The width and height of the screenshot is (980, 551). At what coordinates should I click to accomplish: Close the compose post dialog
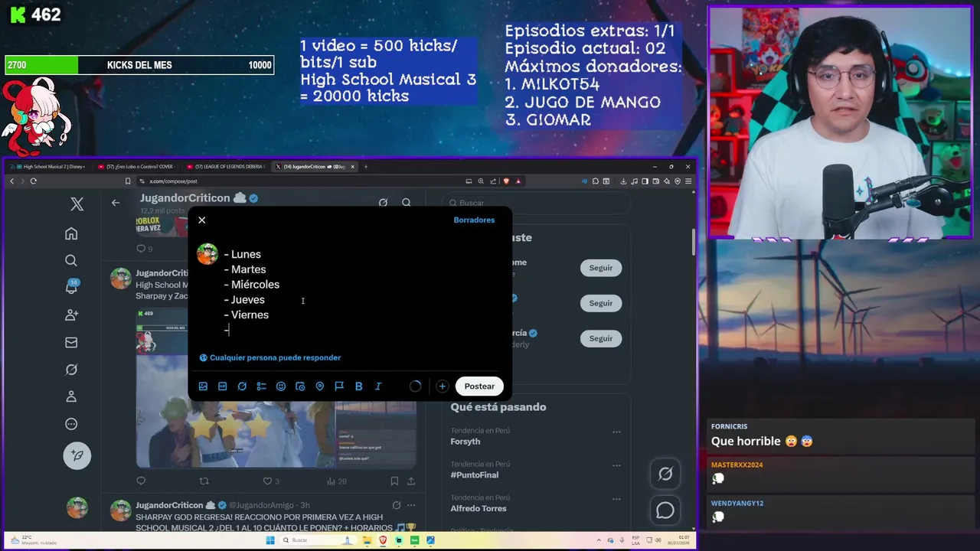202,220
